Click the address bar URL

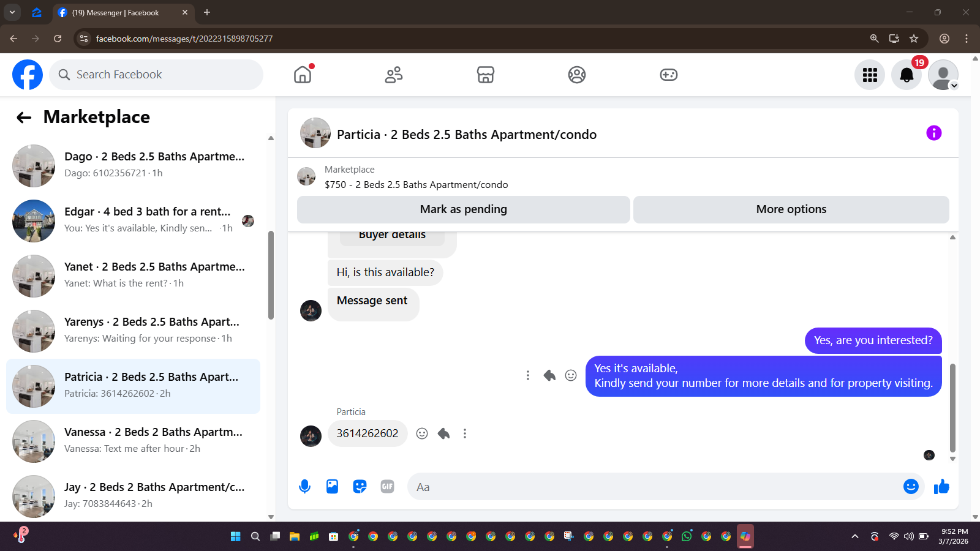184,39
